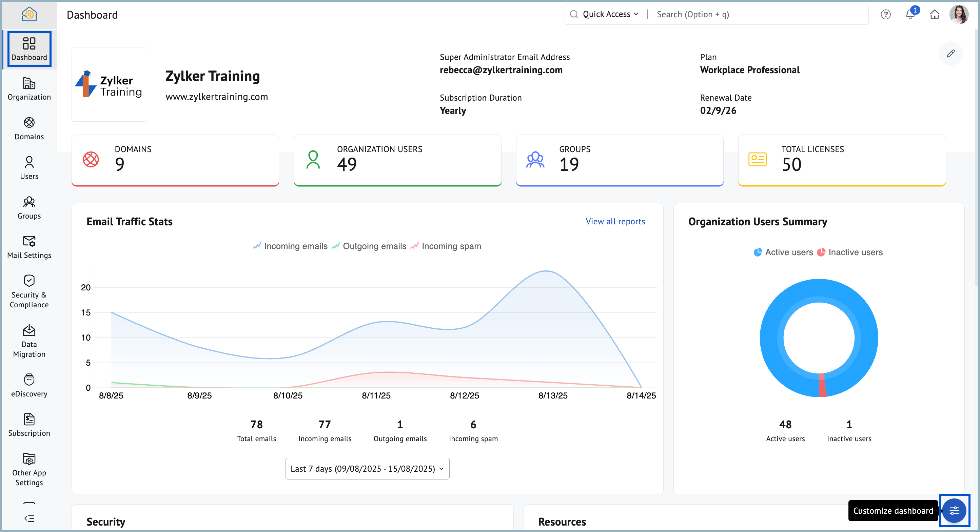Select the Data Migration icon

point(29,340)
